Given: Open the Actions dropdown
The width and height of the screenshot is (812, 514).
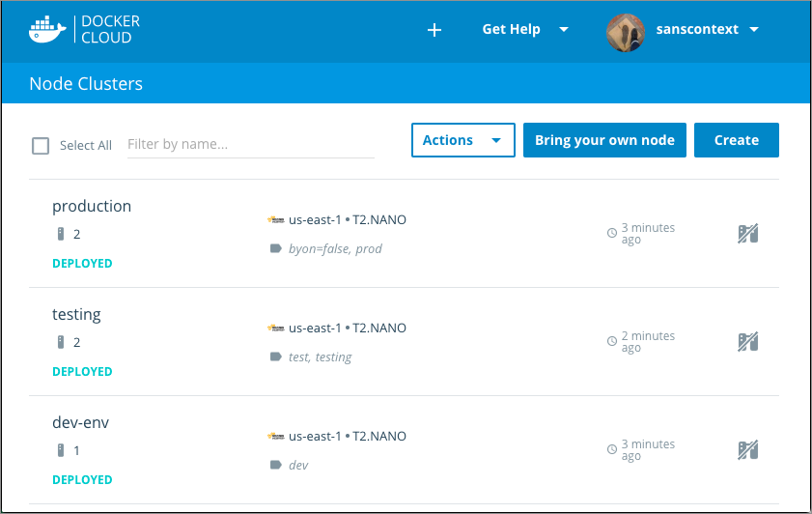Looking at the screenshot, I should (x=462, y=140).
